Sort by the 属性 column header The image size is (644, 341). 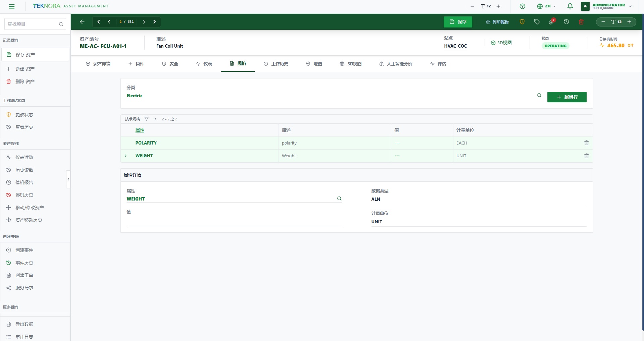(140, 130)
